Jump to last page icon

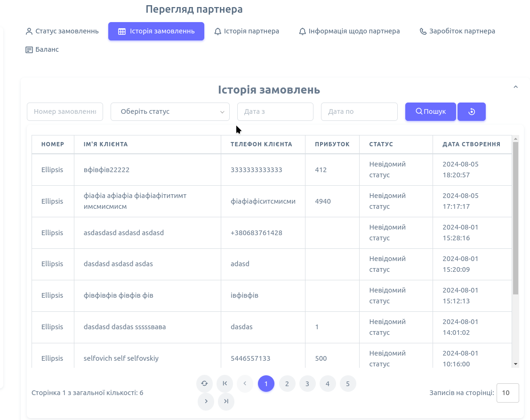pos(226,402)
